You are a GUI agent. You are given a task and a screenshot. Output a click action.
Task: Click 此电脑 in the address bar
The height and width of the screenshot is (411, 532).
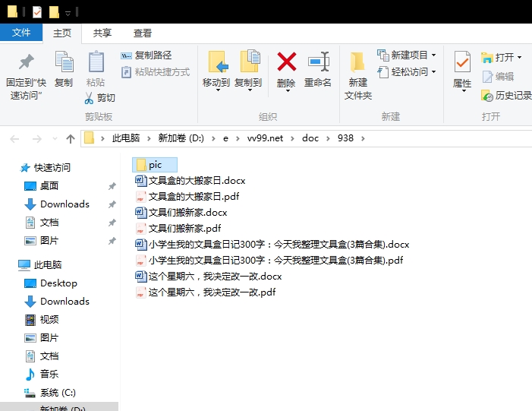click(x=126, y=138)
